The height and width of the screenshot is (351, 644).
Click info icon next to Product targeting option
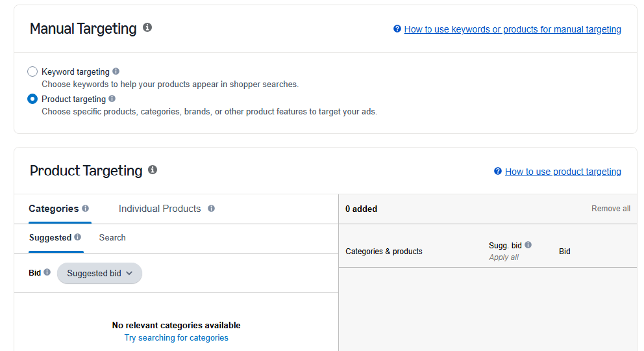coord(112,99)
